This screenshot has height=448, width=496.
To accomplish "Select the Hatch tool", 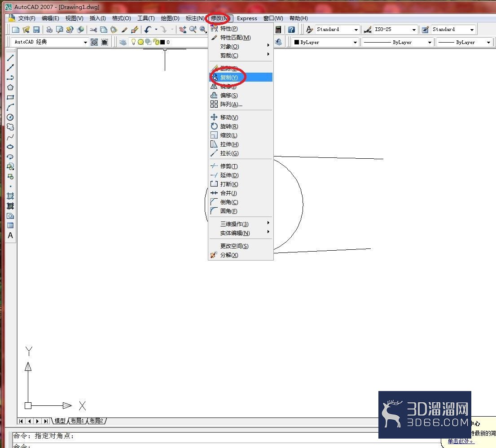I will [10, 196].
